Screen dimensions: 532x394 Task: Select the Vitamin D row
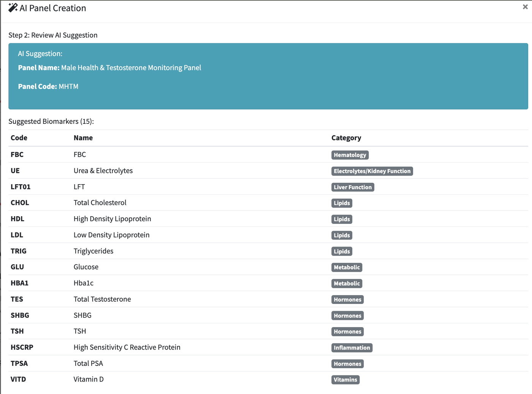point(268,380)
